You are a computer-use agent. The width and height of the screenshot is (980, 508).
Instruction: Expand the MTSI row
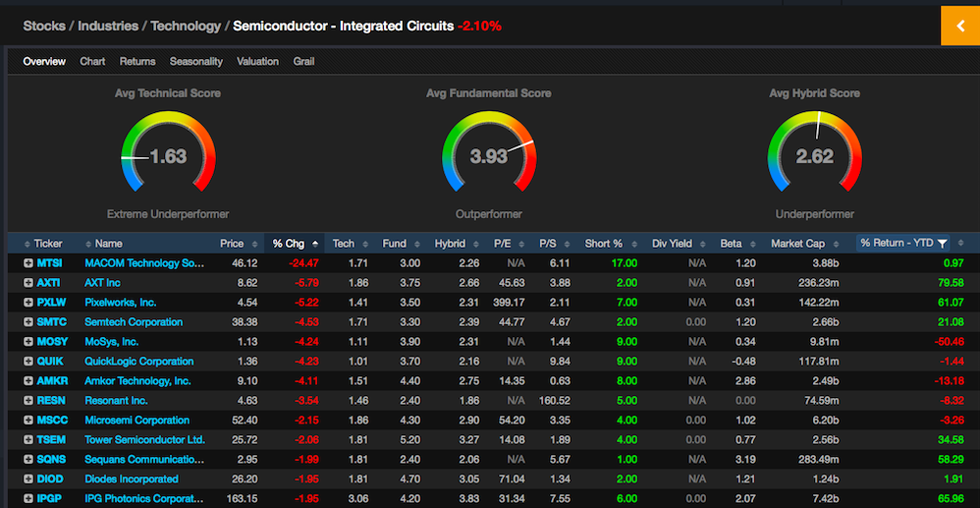pyautogui.click(x=28, y=263)
